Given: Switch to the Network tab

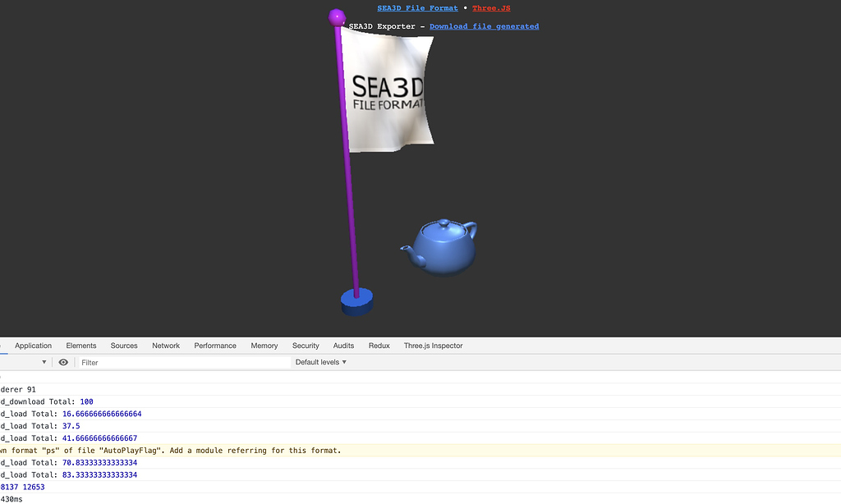Looking at the screenshot, I should [165, 346].
